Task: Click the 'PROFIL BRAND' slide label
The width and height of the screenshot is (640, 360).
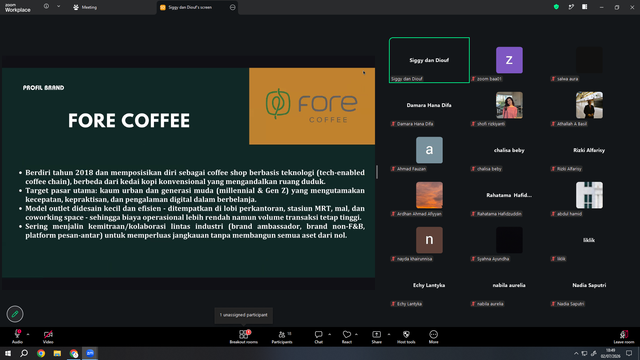Action: (43, 88)
